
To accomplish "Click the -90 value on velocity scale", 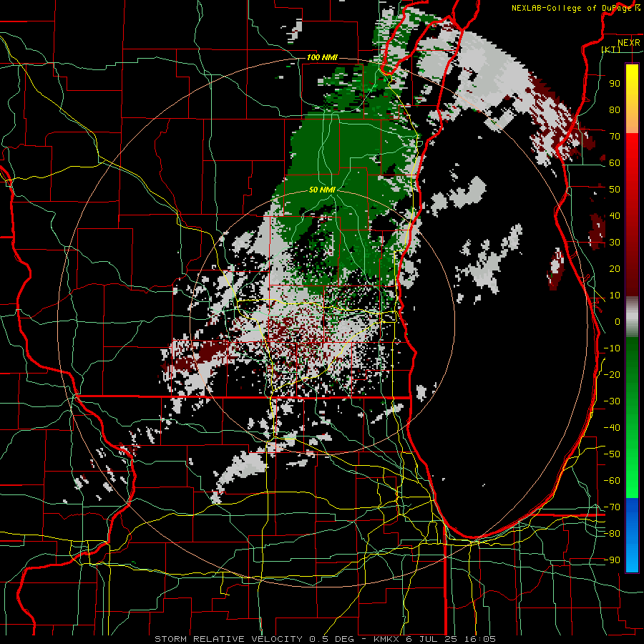I will [612, 560].
